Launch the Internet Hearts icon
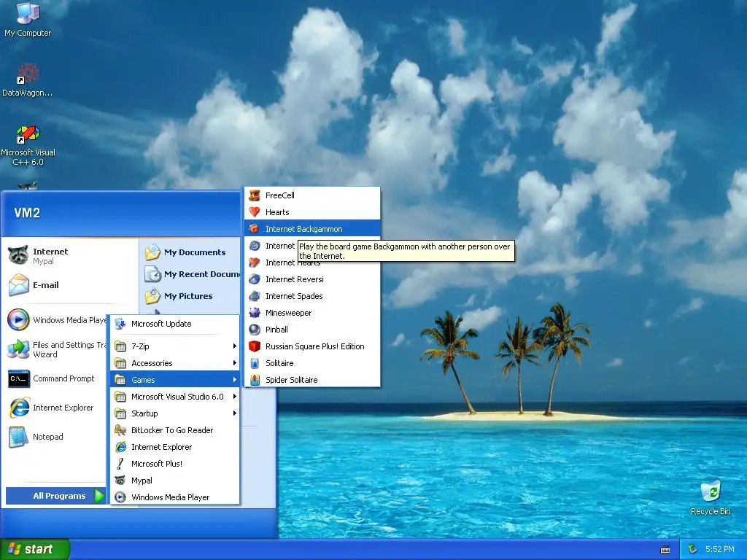Viewport: 747px width, 560px height. point(312,262)
